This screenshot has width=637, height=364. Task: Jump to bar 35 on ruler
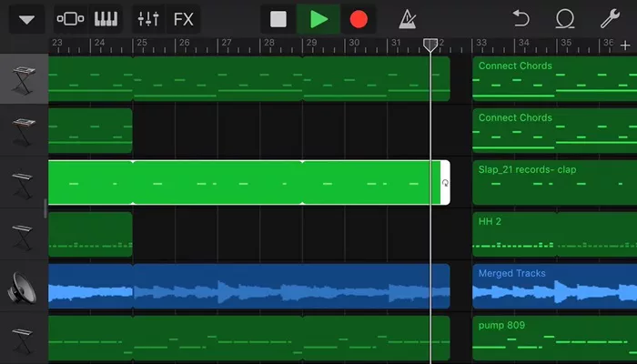pyautogui.click(x=566, y=43)
